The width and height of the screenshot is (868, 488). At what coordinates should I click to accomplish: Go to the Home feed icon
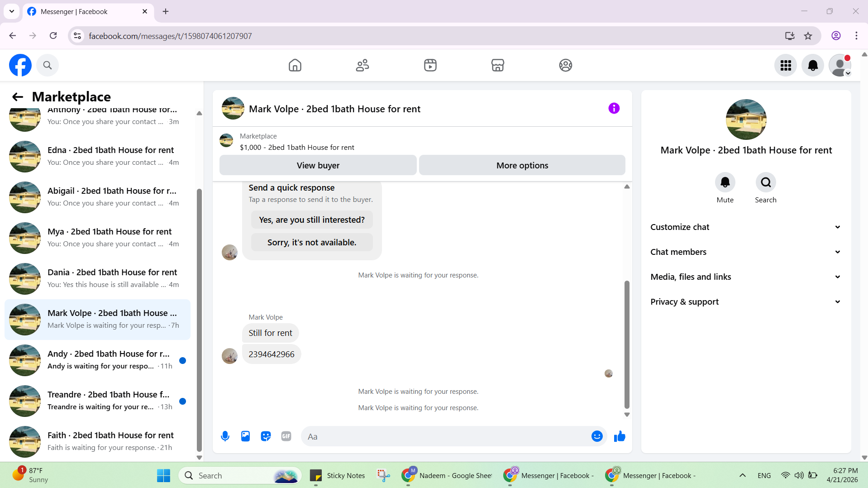click(x=295, y=65)
